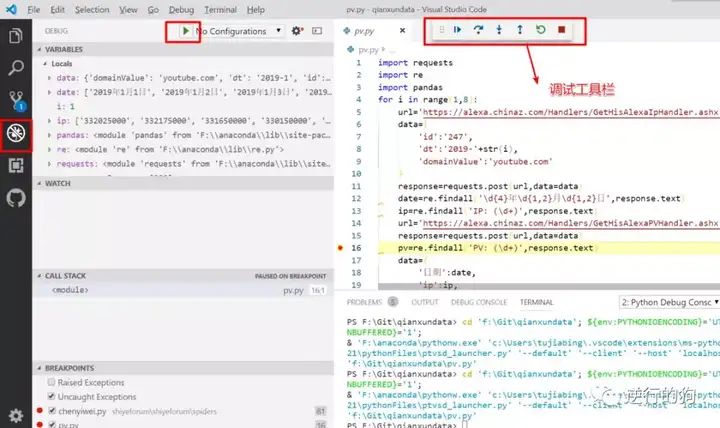Grab the debug toolbar drag handle
Viewport: 720px width, 428px height.
pos(441,30)
